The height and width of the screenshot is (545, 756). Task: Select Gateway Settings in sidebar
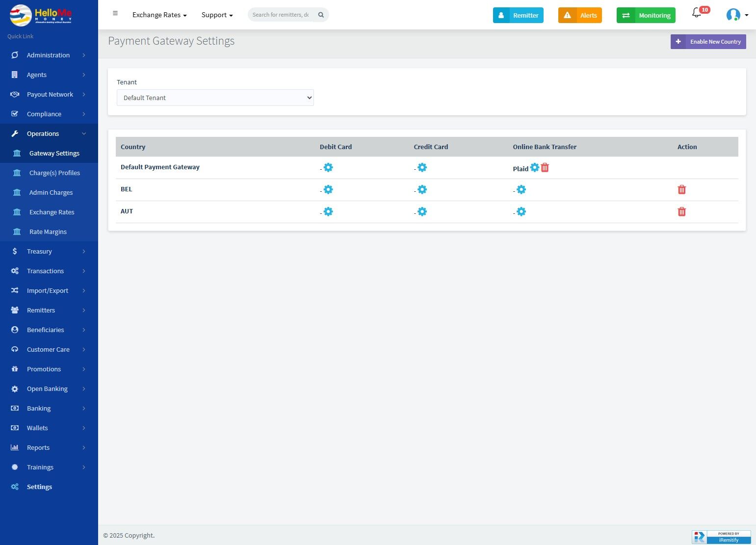click(49, 153)
